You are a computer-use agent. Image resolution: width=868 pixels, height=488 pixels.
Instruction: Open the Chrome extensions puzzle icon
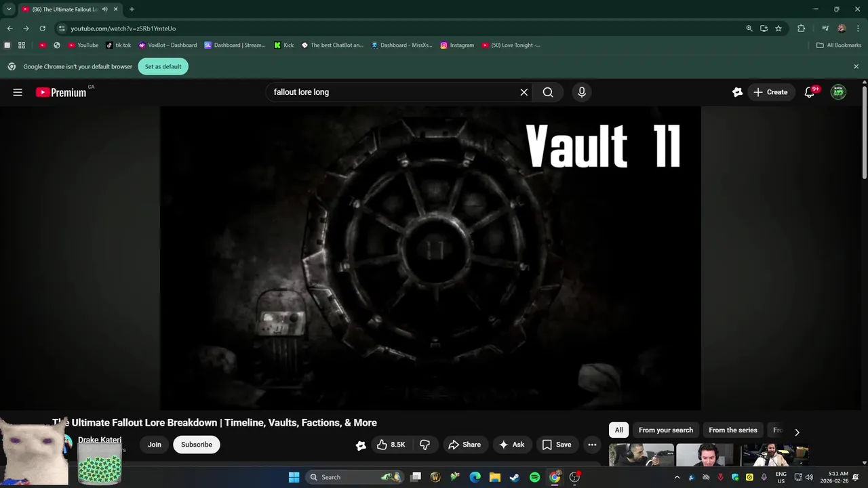tap(802, 28)
